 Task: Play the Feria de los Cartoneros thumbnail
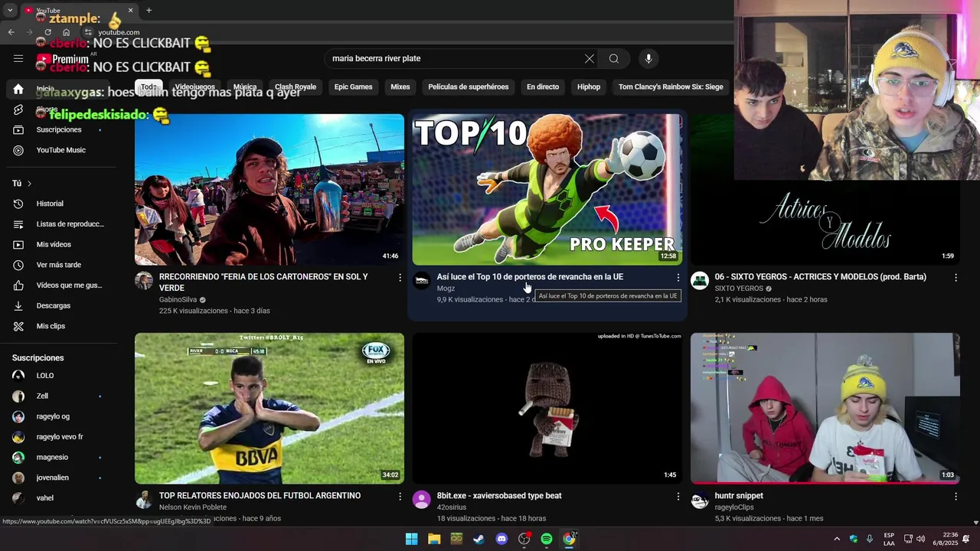269,190
